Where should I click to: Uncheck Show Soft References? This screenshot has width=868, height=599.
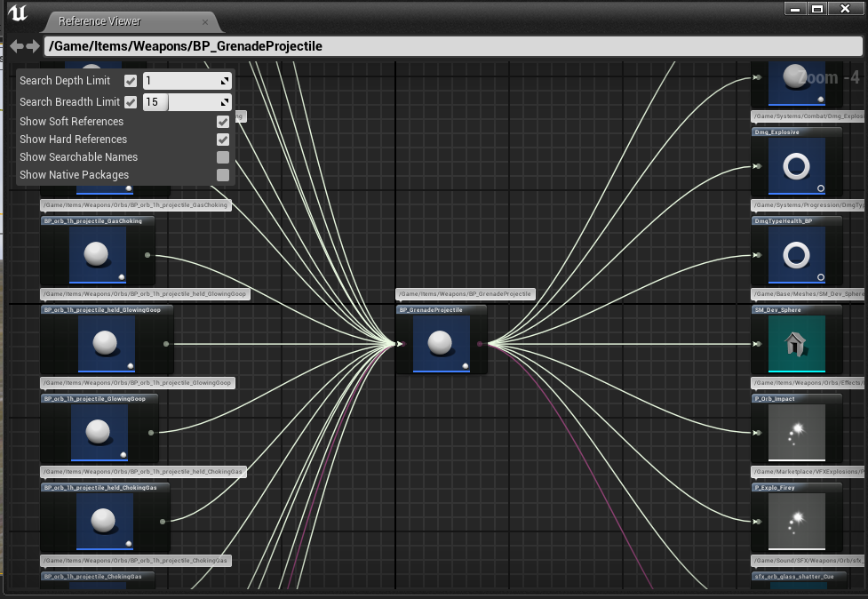[223, 122]
